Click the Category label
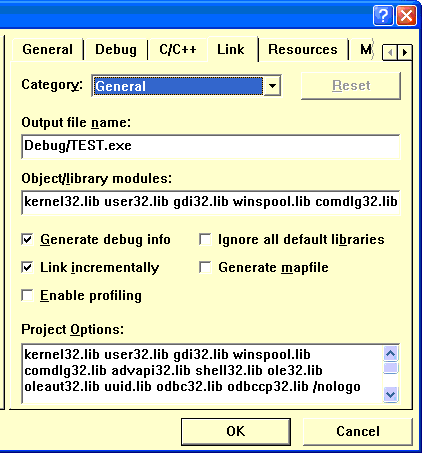This screenshot has height=453, width=422. 52,85
